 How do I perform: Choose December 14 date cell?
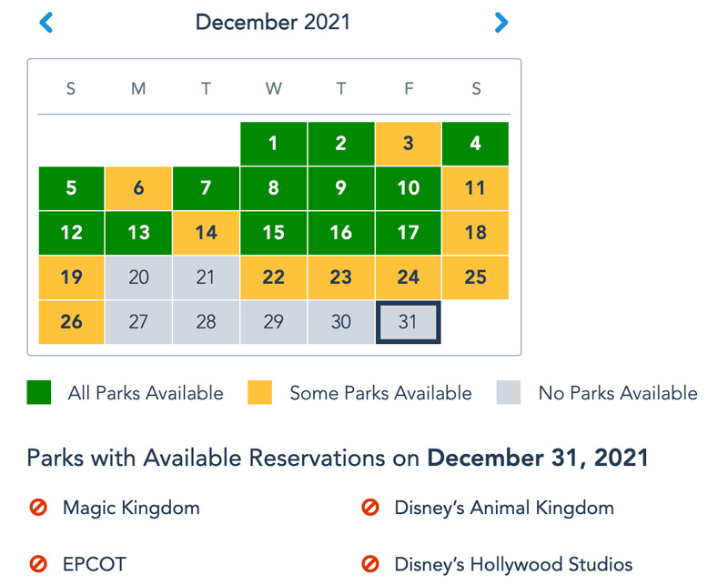[x=207, y=233]
